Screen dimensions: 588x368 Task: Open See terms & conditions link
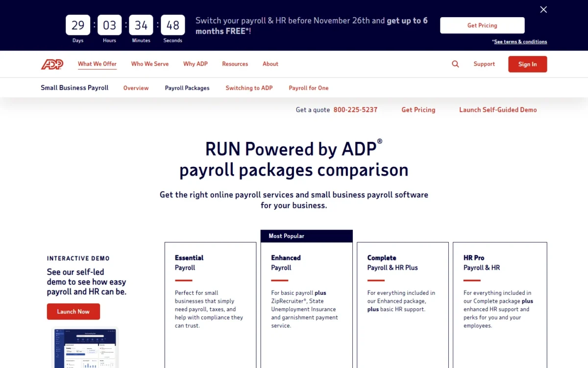click(x=520, y=42)
